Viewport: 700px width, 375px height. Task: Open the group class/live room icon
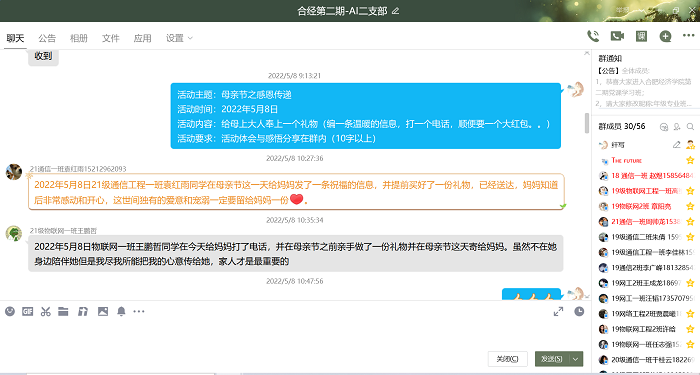(642, 36)
